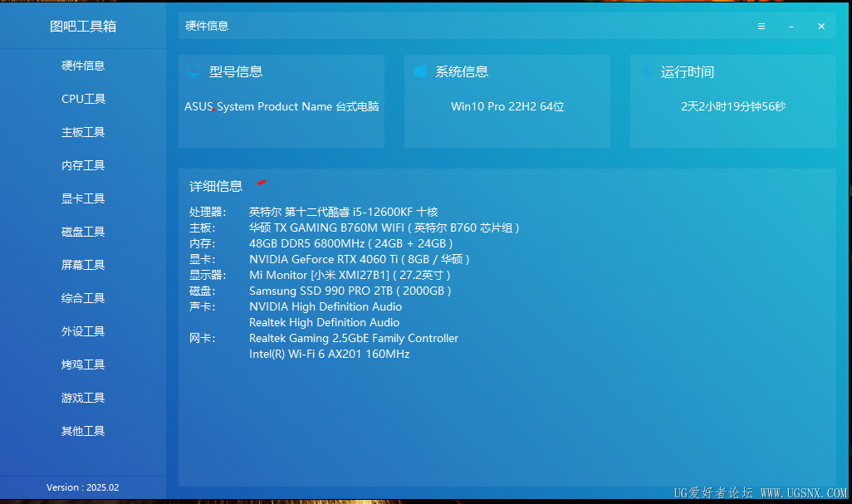Click the Intel(R) Wi-Fi 6 AX201 160MHz line

click(x=330, y=354)
